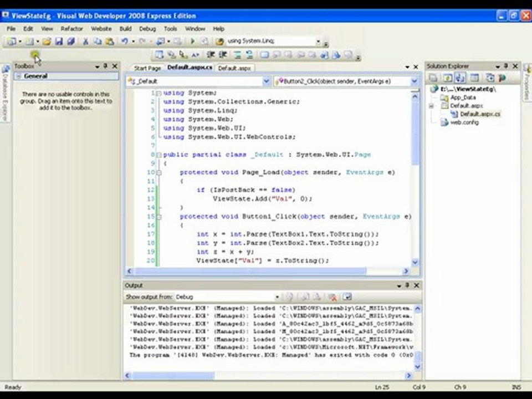Open the Toolbox window position dropdown arrow
Viewport: 532px width, 399px height.
tap(98, 66)
